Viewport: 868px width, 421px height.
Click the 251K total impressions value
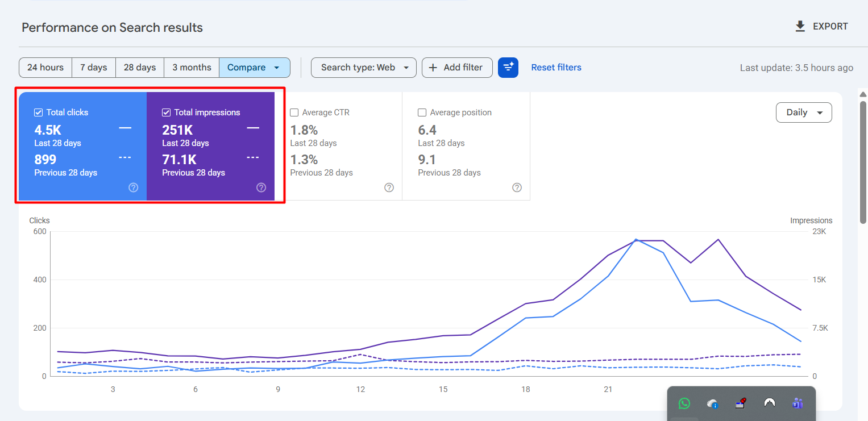[178, 130]
